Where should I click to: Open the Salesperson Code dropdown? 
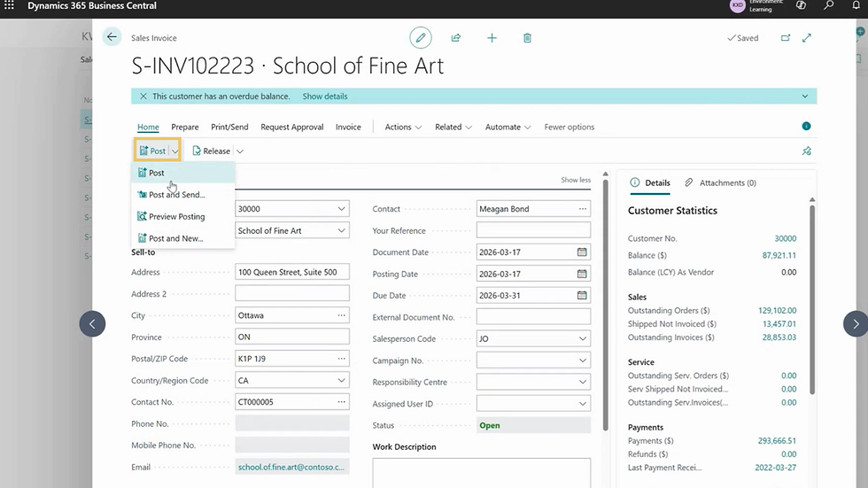583,338
